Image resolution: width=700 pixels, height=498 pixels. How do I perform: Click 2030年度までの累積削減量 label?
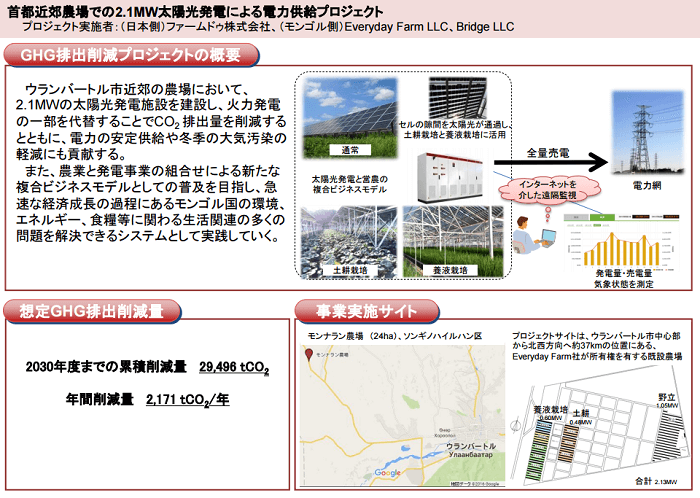(106, 367)
